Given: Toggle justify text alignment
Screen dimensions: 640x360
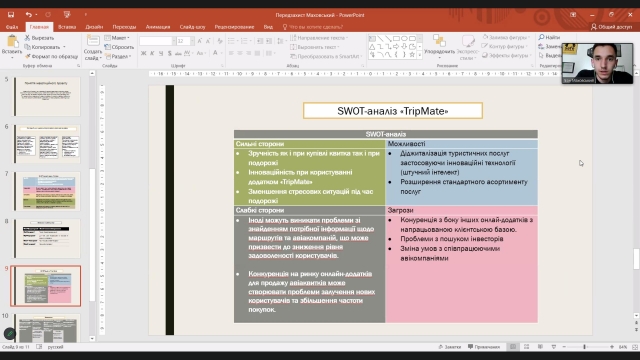Looking at the screenshot, I should 257,53.
